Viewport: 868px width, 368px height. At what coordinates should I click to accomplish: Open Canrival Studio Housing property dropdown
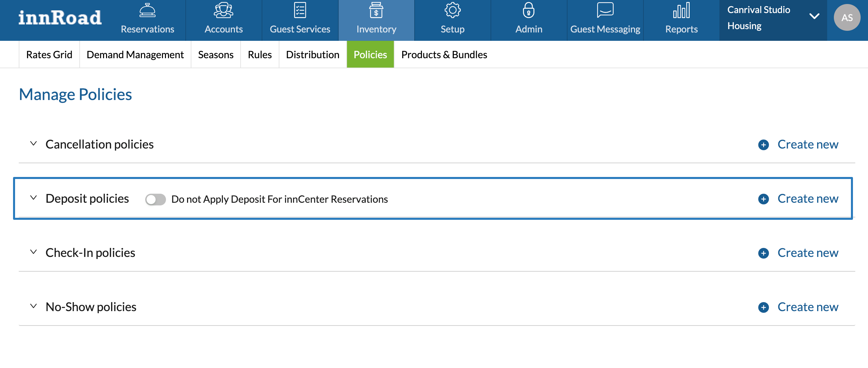pos(814,16)
